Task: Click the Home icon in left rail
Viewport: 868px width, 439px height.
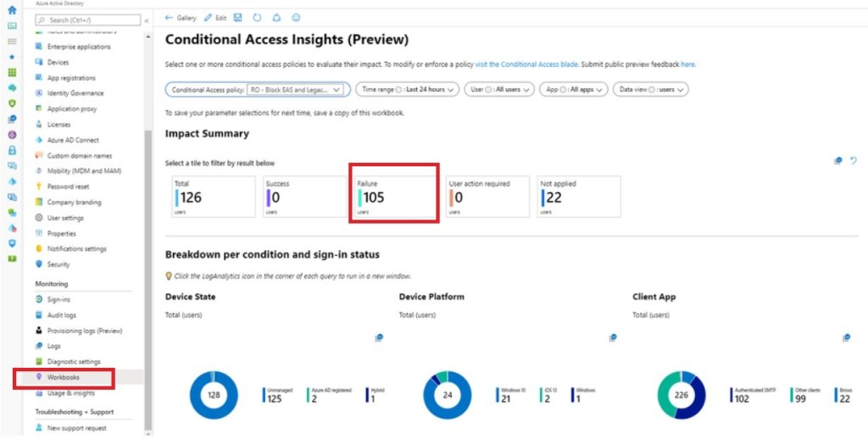Action: (12, 10)
